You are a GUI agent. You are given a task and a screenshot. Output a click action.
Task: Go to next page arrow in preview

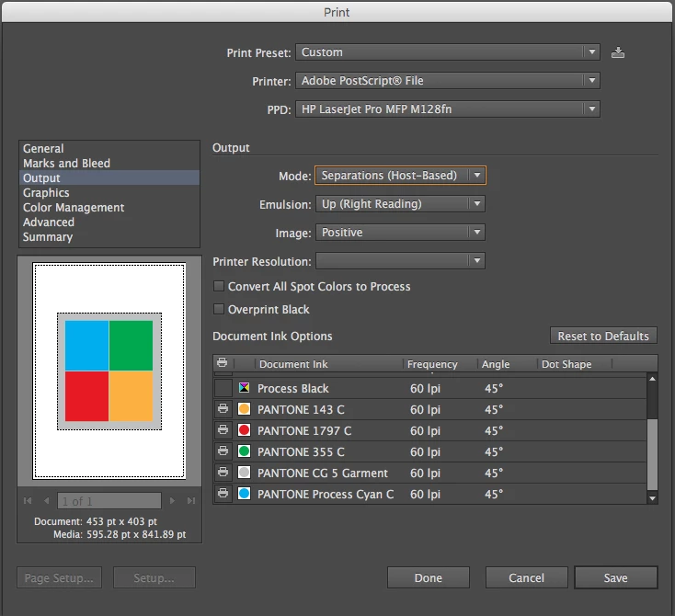(172, 501)
